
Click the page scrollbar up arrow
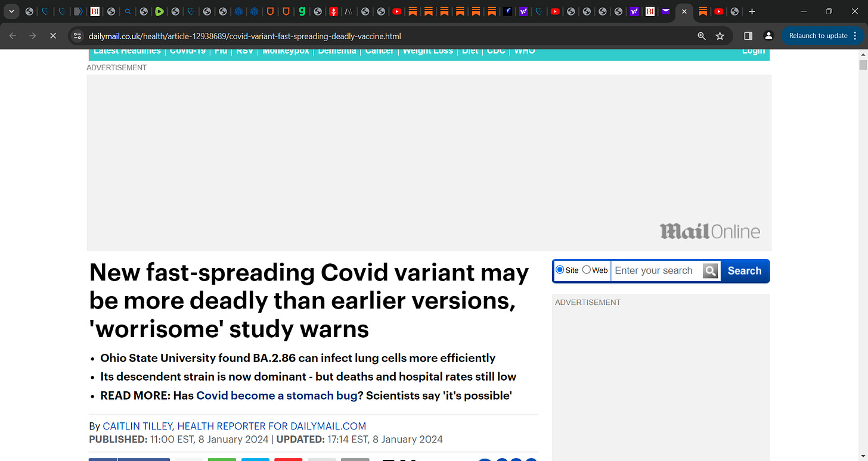coord(863,54)
